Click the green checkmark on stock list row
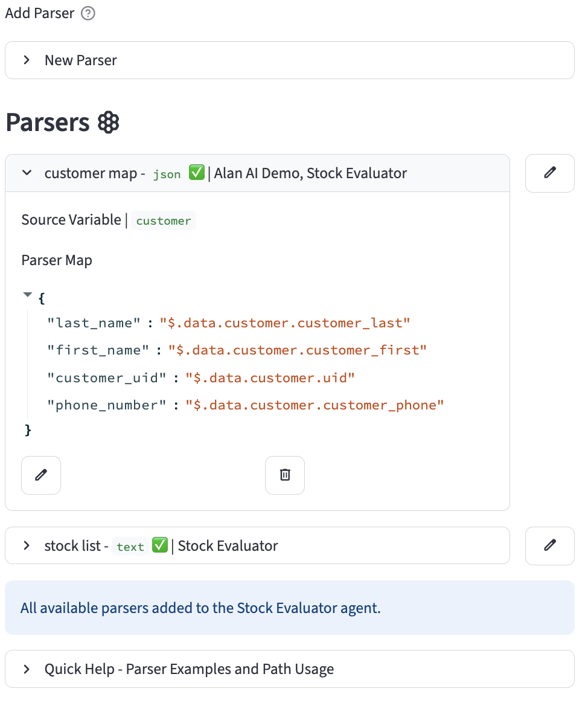588x703 pixels. 160,546
